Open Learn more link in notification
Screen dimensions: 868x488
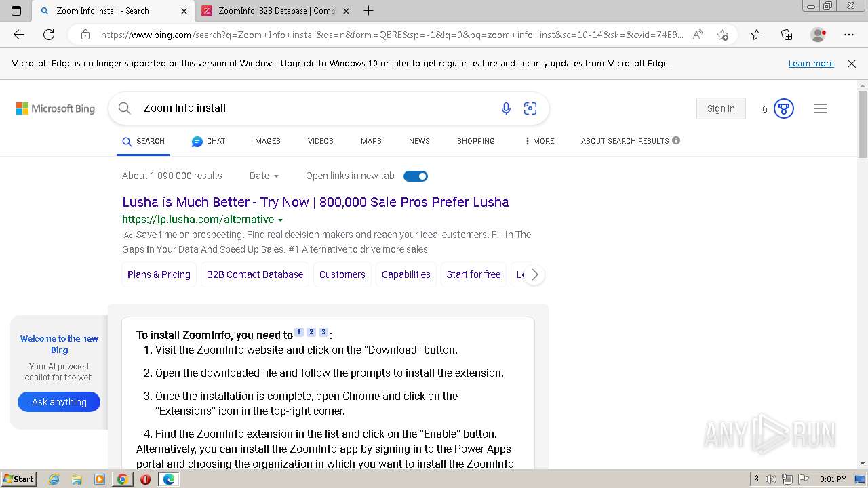[x=811, y=64]
